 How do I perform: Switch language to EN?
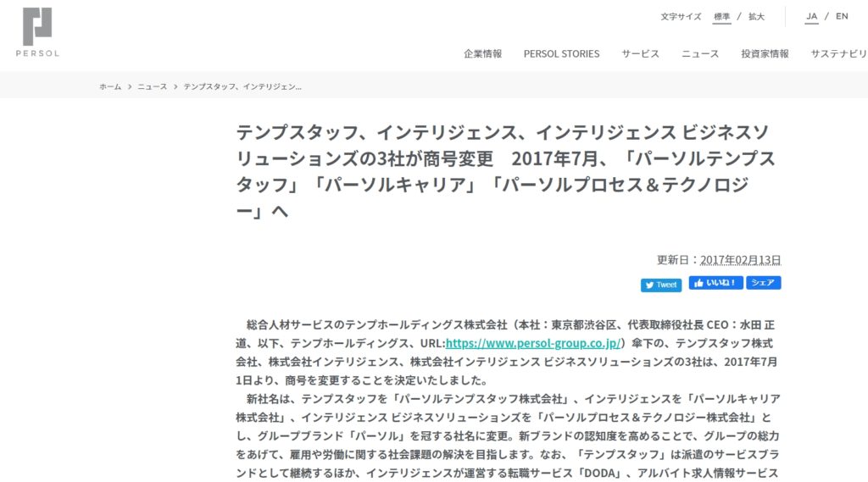(842, 16)
